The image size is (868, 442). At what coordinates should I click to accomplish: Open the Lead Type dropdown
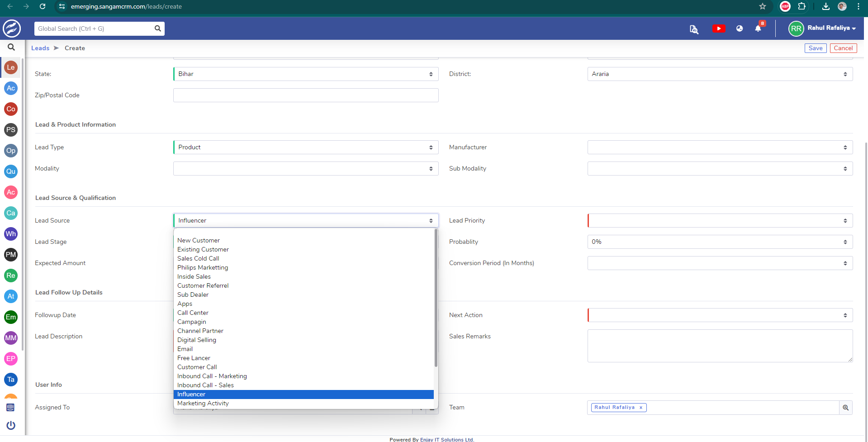[306, 147]
